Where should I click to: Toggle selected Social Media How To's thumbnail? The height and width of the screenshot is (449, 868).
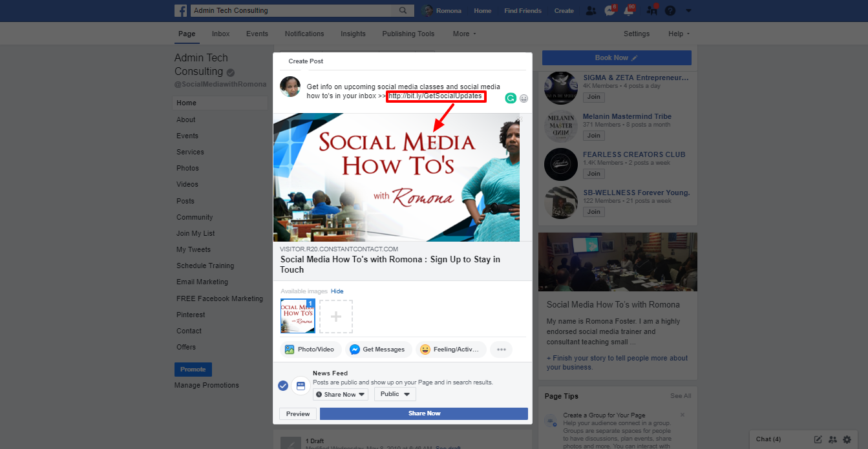tap(298, 316)
